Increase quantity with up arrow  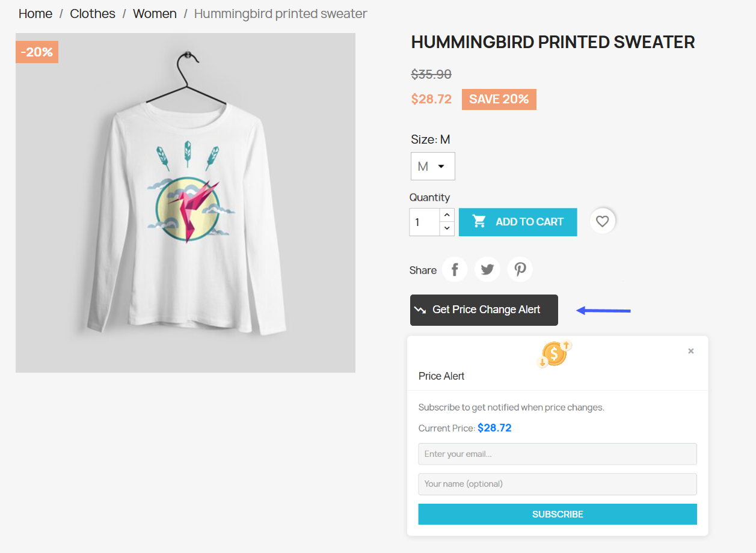[447, 215]
